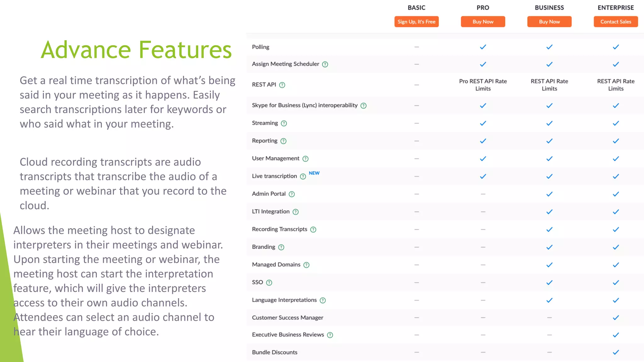Click the LTI Integration feature label
This screenshot has width=644, height=362.
270,211
